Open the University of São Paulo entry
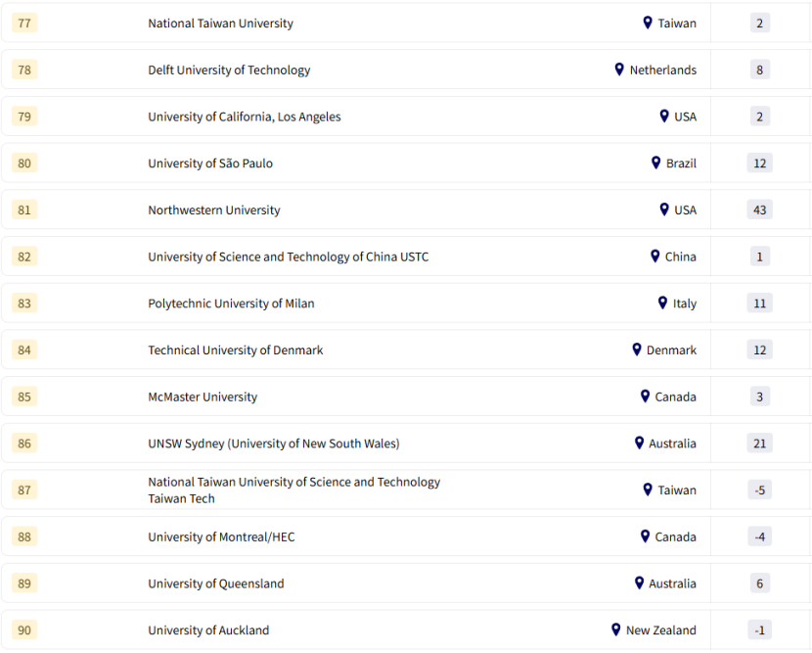This screenshot has width=812, height=653. pyautogui.click(x=210, y=163)
